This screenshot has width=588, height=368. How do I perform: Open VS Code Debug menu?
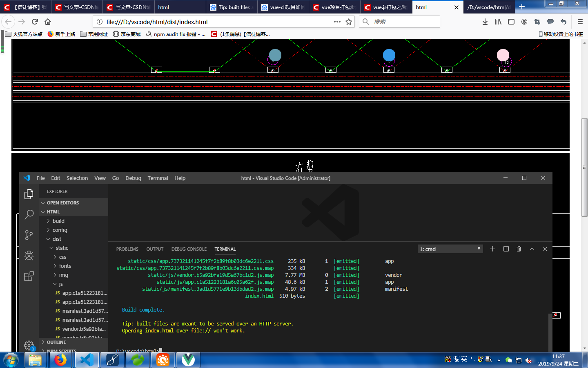click(x=133, y=178)
